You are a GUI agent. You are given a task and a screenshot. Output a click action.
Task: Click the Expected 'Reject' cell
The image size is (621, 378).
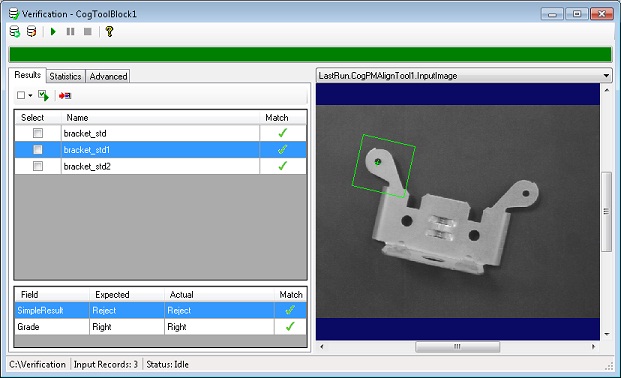pos(127,310)
